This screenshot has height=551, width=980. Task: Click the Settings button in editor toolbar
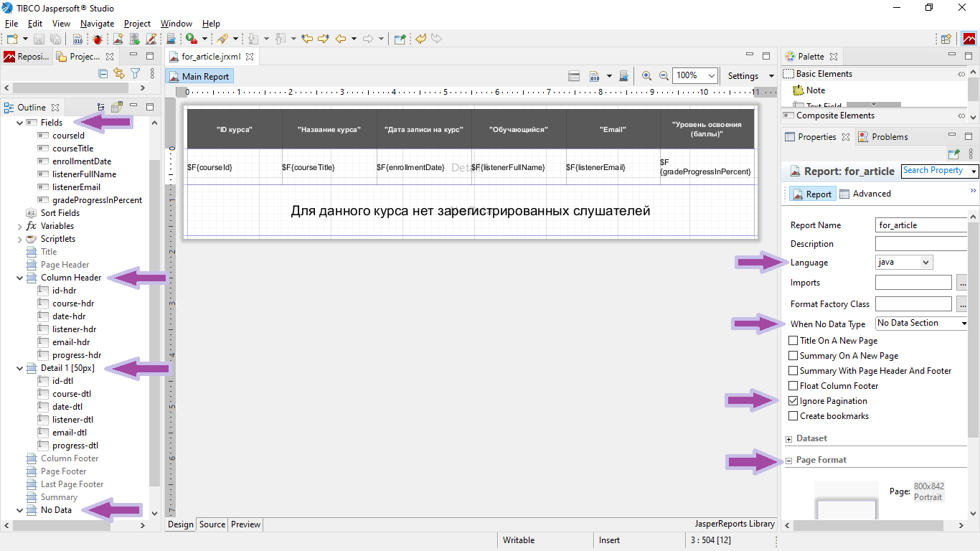click(743, 76)
